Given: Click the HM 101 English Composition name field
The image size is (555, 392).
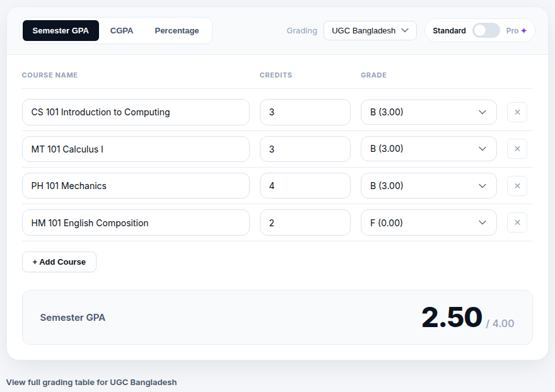Looking at the screenshot, I should coord(136,222).
